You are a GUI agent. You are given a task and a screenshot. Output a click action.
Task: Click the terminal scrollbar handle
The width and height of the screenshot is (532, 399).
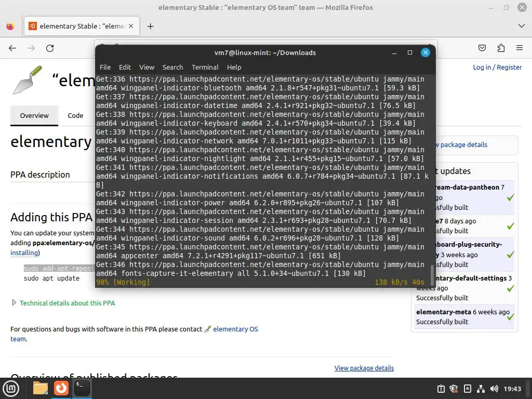click(x=432, y=274)
